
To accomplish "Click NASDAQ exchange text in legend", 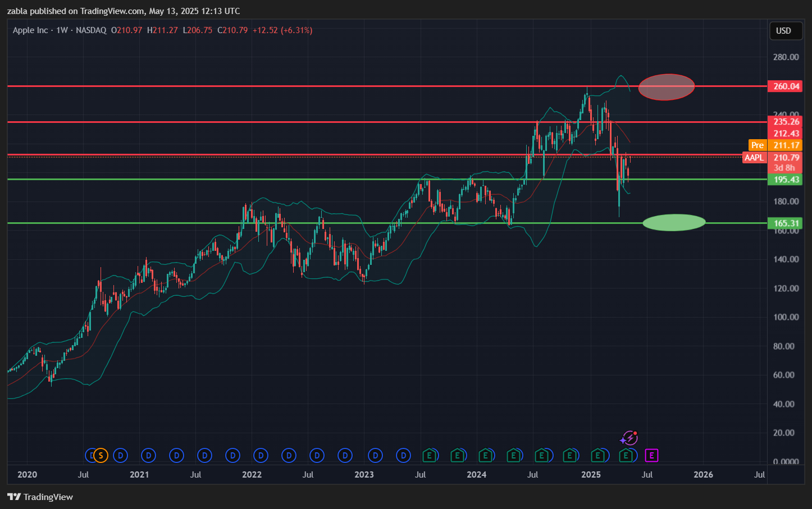I will (91, 30).
